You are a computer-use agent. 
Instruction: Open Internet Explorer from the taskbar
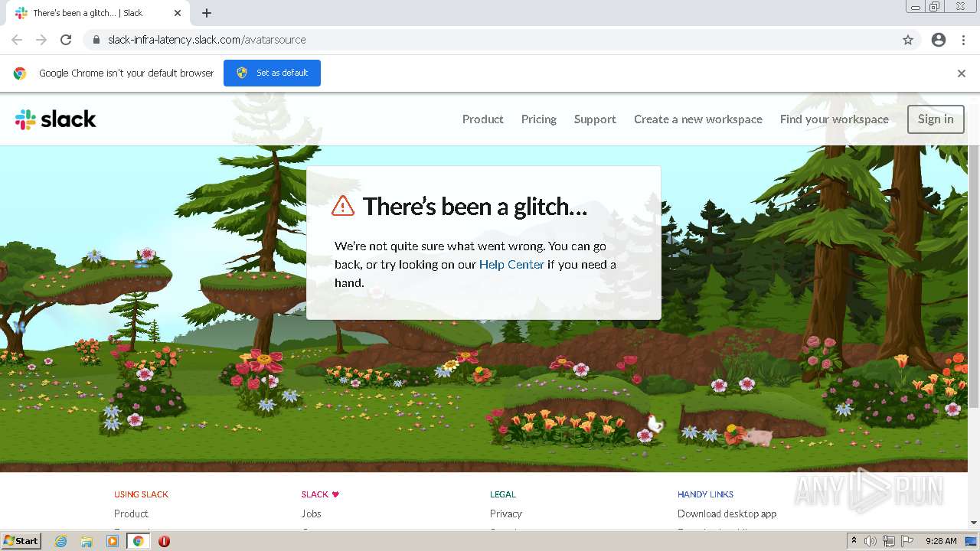pos(61,541)
